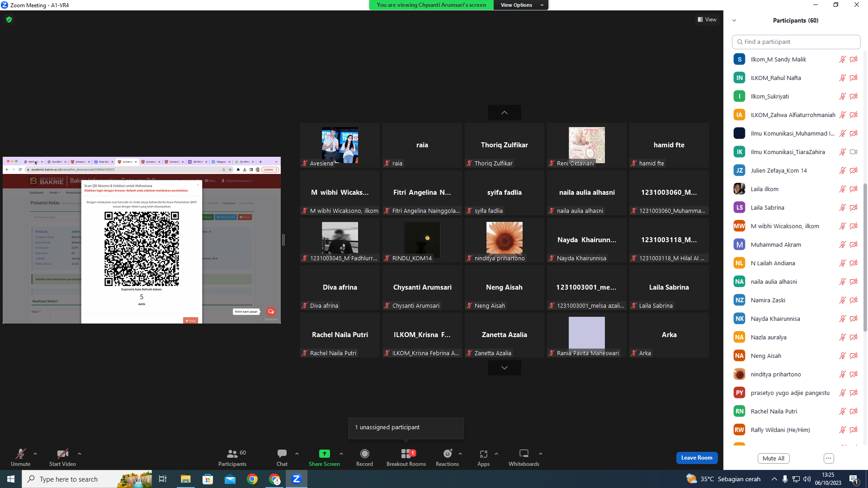Image resolution: width=868 pixels, height=488 pixels.
Task: Toggle video for ILKOM_Rahul Nafta
Action: (854, 78)
